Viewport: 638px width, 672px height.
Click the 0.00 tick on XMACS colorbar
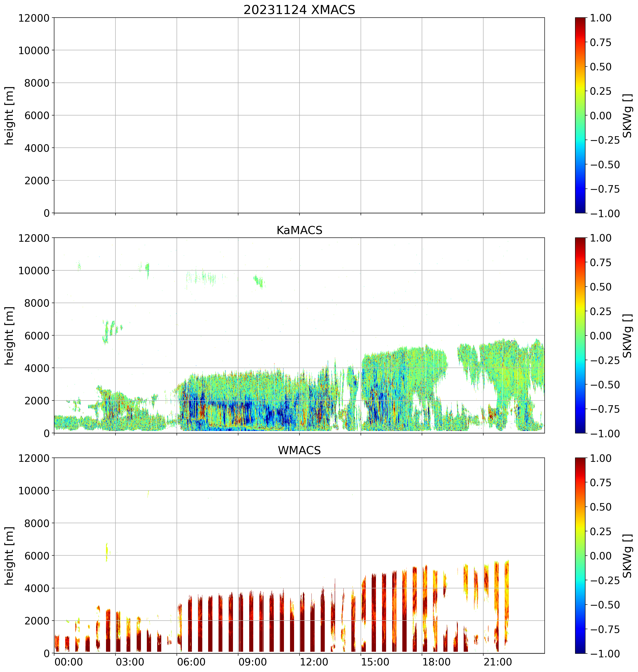(x=601, y=116)
